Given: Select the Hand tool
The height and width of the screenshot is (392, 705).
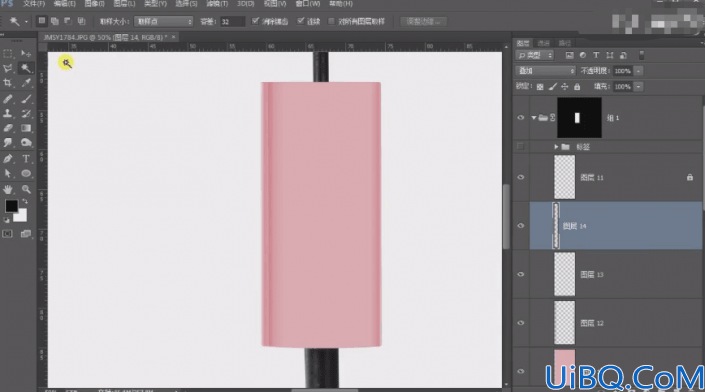Looking at the screenshot, I should (8, 189).
